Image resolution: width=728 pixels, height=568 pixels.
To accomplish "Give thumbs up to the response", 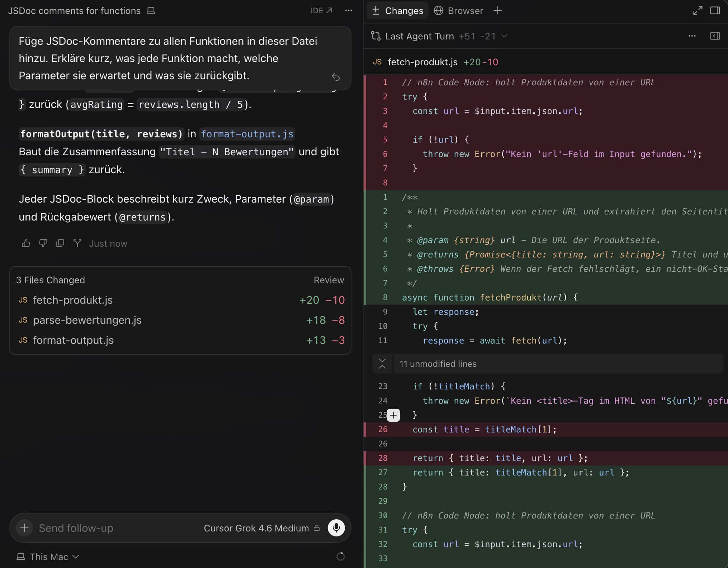I will coord(26,243).
